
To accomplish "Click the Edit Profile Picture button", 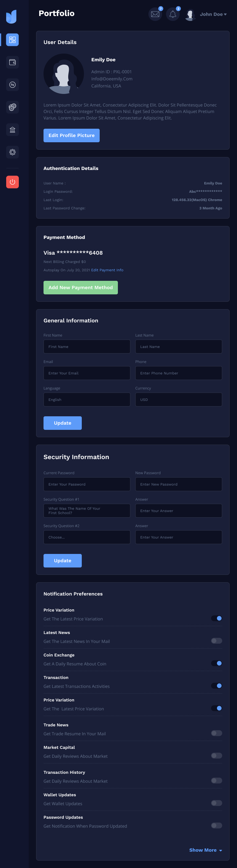I will (x=72, y=135).
